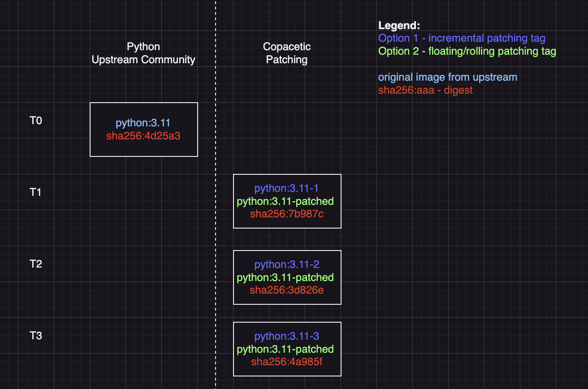This screenshot has height=389, width=588.
Task: Click the sha256:aaa digest legend entry
Action: pyautogui.click(x=425, y=90)
